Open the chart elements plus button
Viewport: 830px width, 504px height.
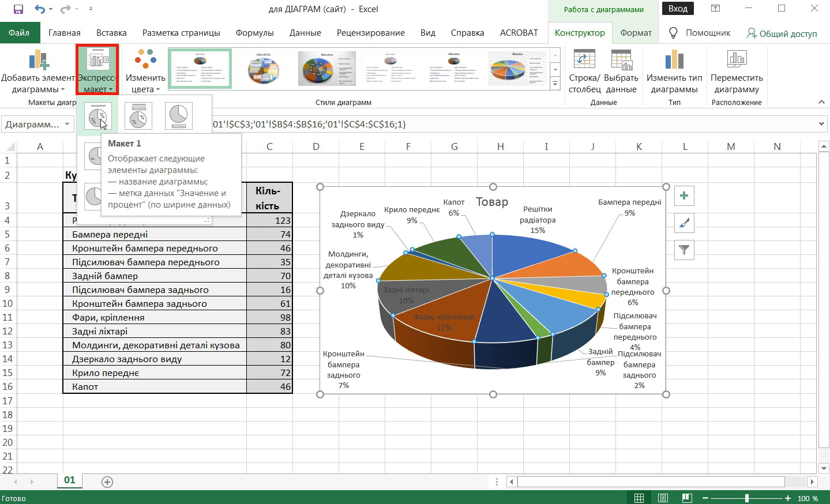pos(683,196)
